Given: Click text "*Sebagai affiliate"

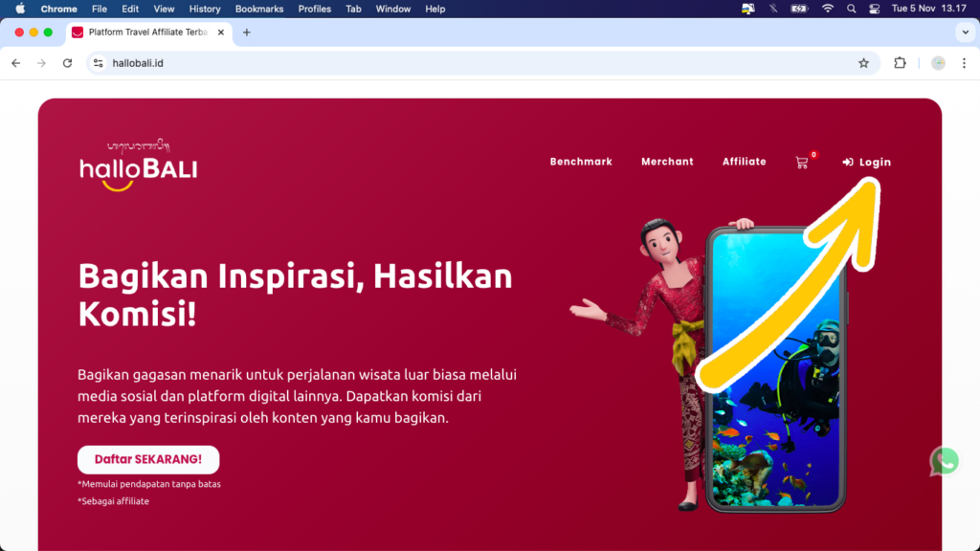Looking at the screenshot, I should (113, 501).
